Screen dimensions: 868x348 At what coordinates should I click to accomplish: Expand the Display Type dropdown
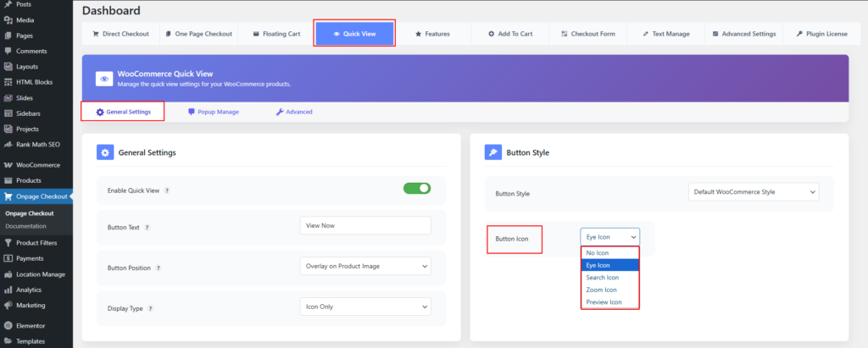pos(365,307)
